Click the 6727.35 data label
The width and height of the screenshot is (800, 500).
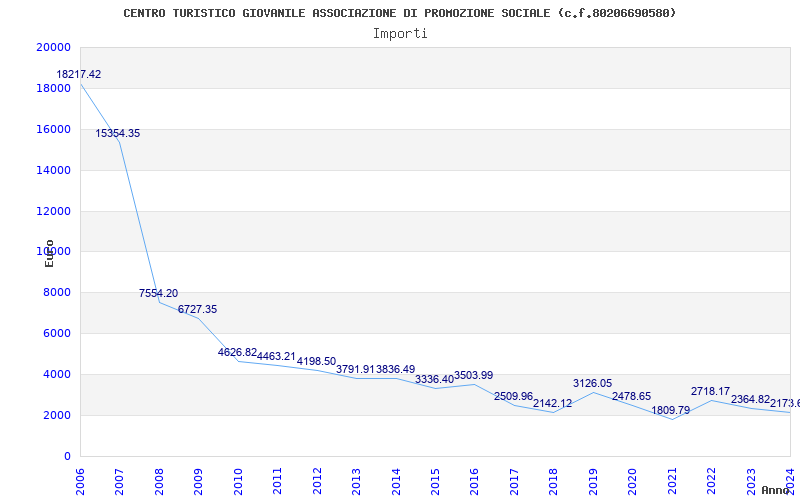[x=197, y=310]
